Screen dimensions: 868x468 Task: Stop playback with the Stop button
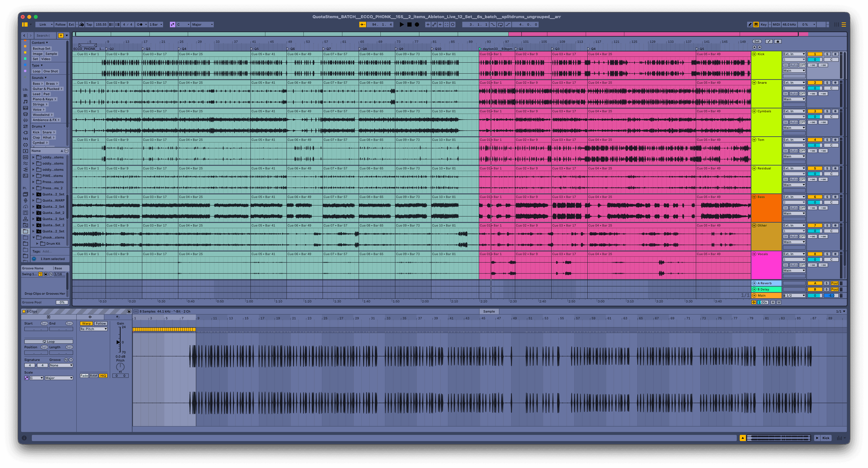409,25
